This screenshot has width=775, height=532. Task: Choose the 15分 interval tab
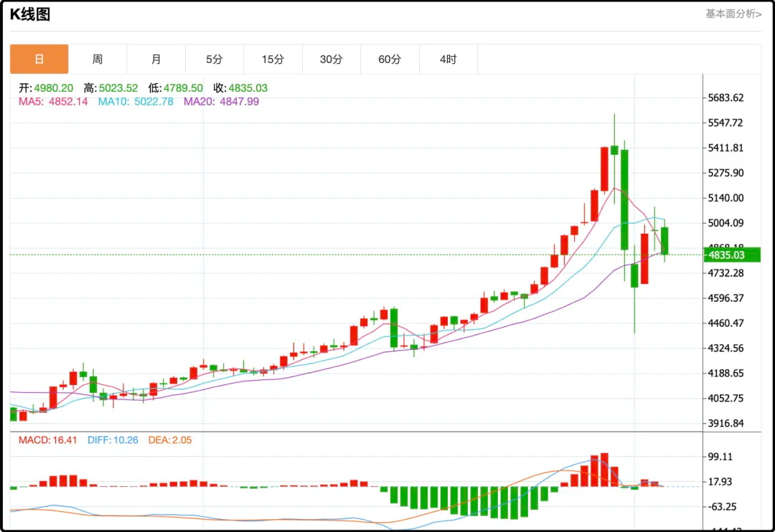pos(273,60)
